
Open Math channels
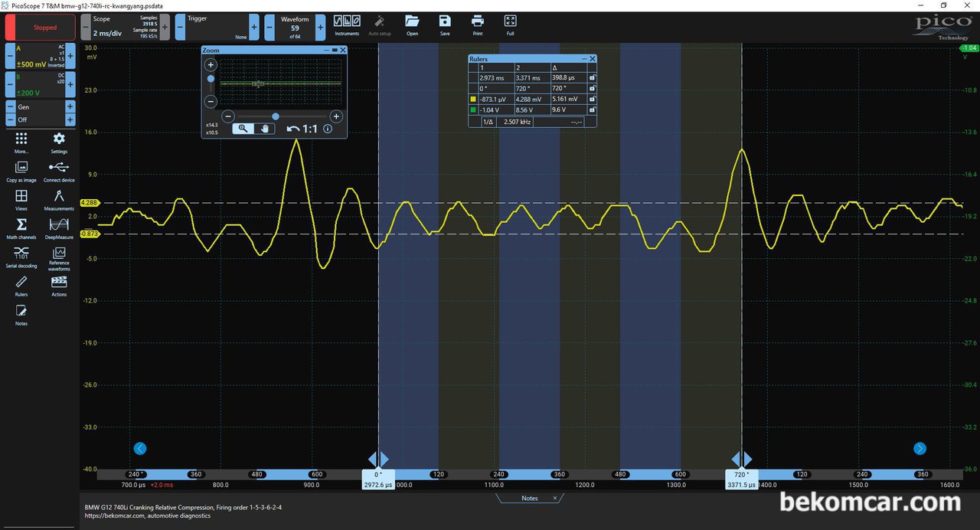coord(21,227)
